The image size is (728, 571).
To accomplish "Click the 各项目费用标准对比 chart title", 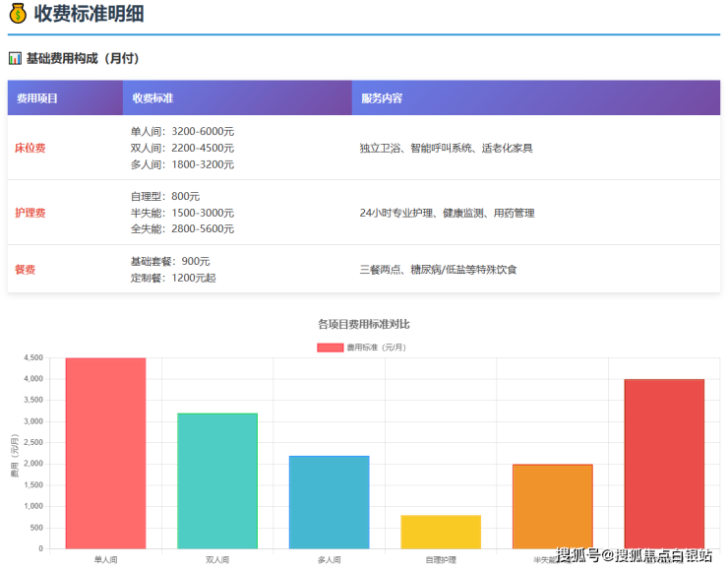I will 363,324.
